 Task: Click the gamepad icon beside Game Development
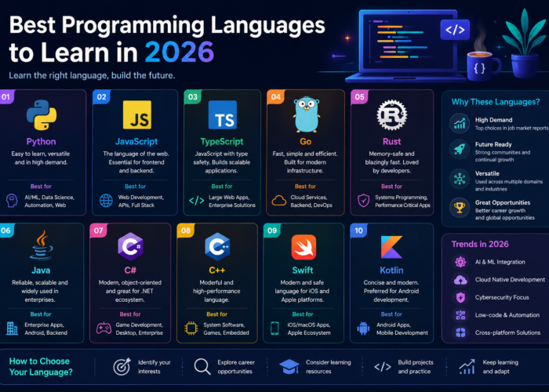click(x=104, y=328)
